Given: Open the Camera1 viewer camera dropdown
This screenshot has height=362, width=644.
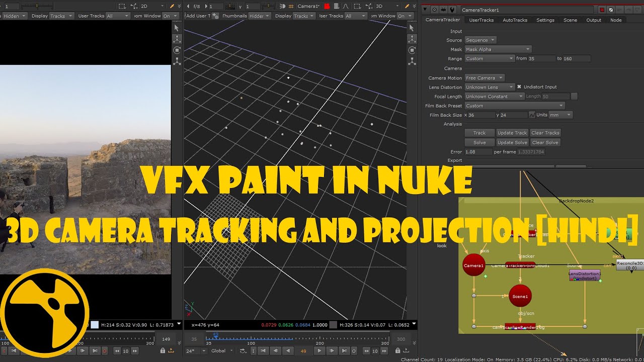Looking at the screenshot, I should pyautogui.click(x=308, y=6).
